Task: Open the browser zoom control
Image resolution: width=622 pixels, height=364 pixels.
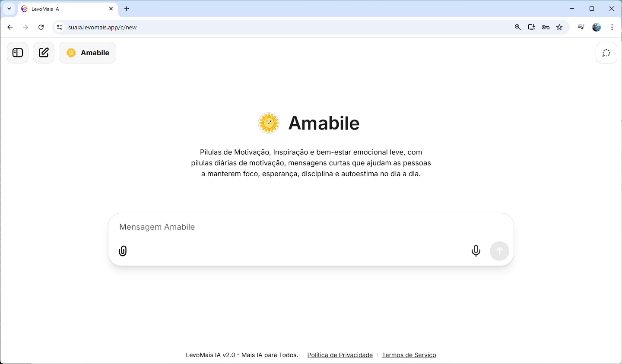Action: click(517, 27)
